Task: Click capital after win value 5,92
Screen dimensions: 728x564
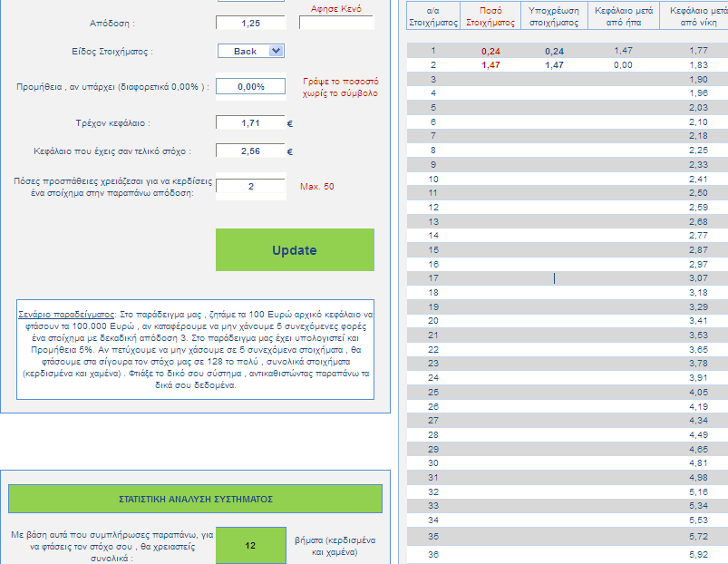Action: 699,554
